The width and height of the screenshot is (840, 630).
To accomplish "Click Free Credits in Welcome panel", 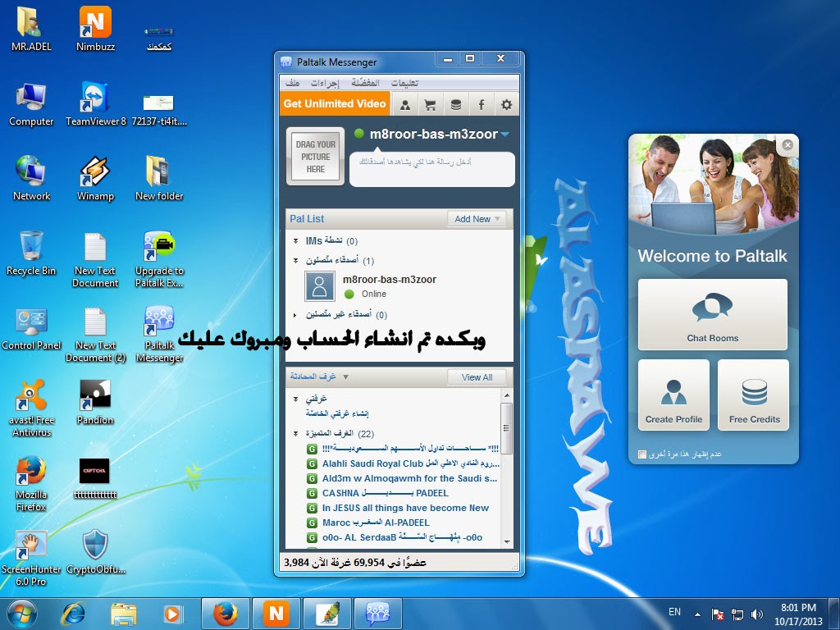I will tap(754, 395).
